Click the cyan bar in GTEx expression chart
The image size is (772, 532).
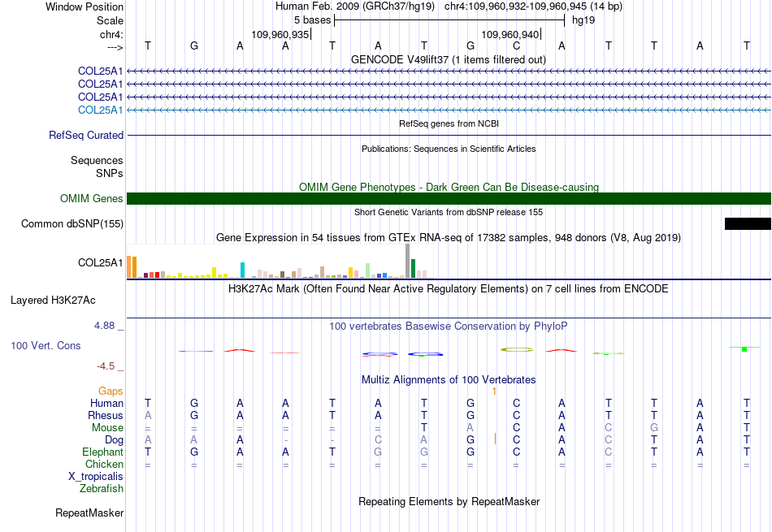(242, 270)
